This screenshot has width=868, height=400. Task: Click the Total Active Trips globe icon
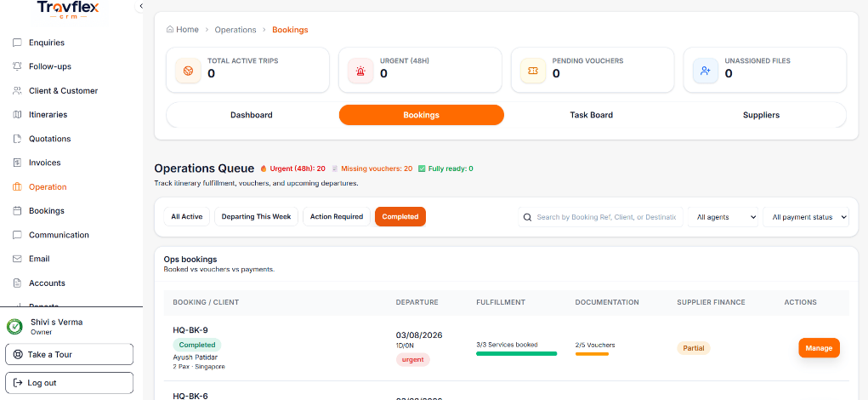point(188,71)
